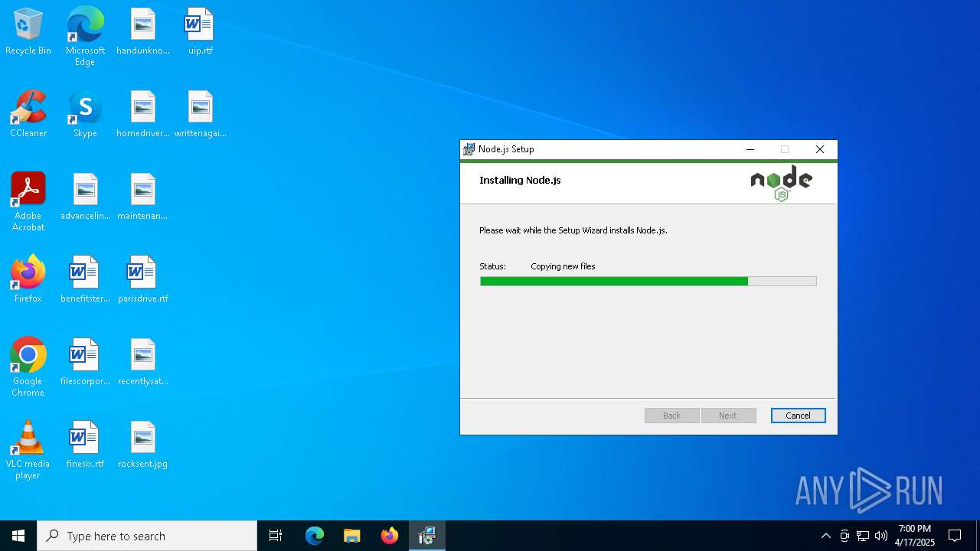Click the disabled Next button

point(728,416)
